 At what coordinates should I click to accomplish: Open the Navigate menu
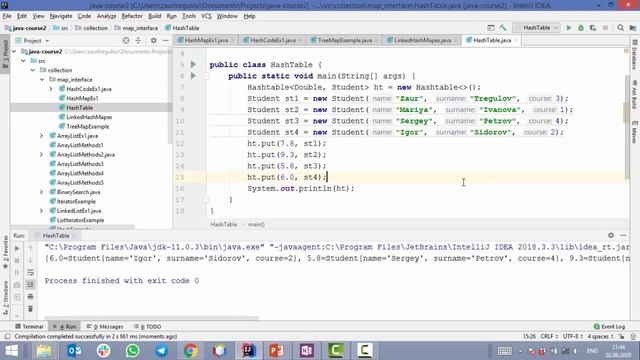pos(61,16)
